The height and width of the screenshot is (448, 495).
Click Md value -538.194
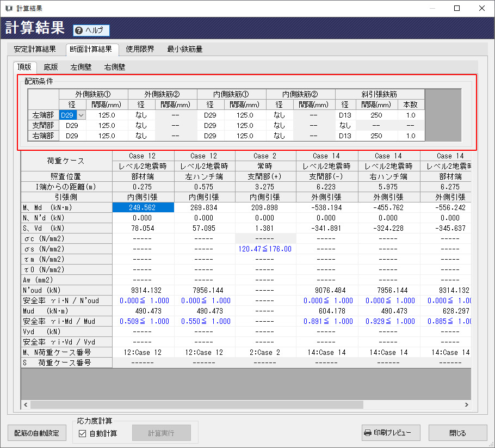pos(327,207)
